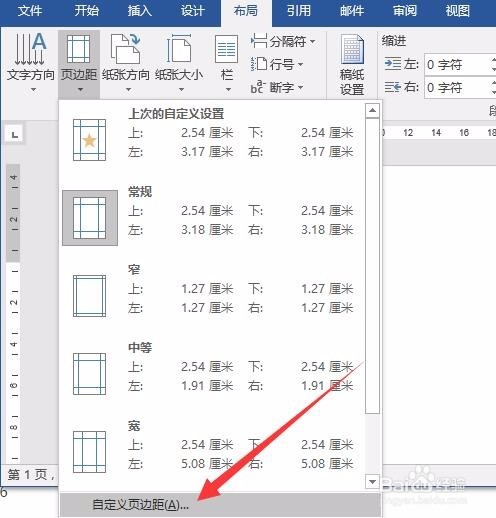
Task: Click the 1.91 厘米 left value in 中等
Action: 207,386
